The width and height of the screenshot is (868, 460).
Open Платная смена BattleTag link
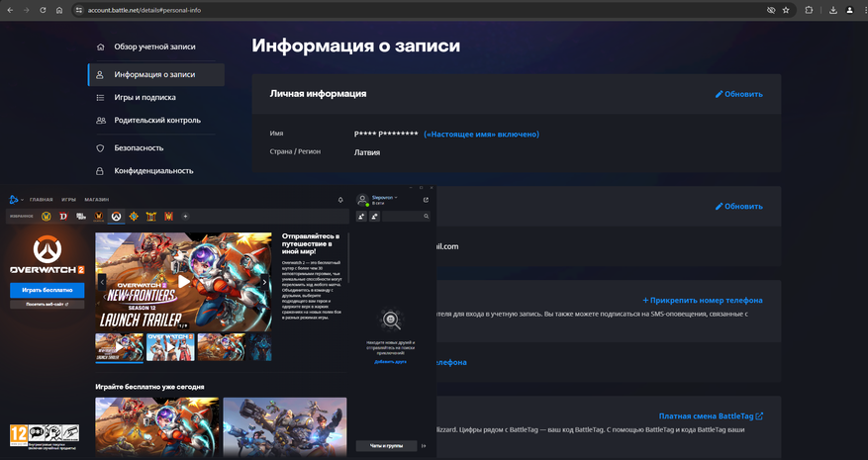coord(711,416)
